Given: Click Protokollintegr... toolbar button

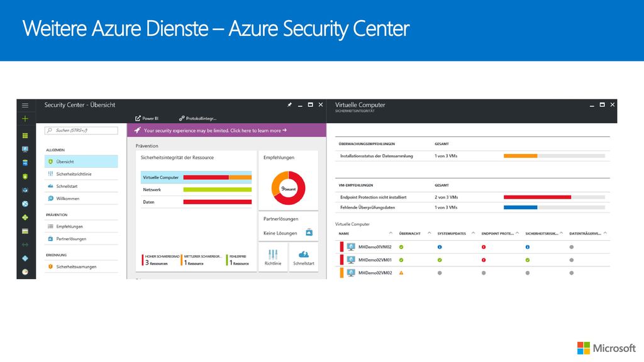Looking at the screenshot, I should pos(197,118).
